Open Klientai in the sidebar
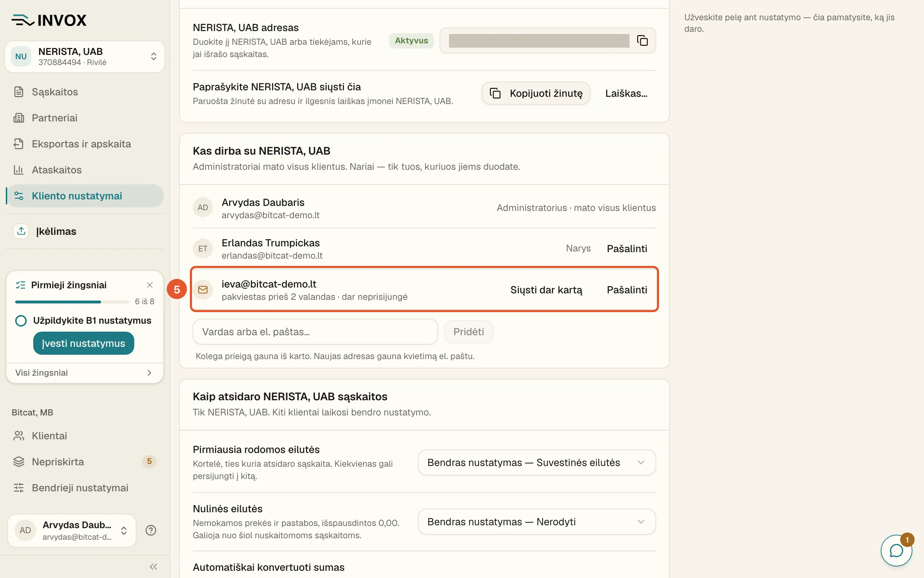Image resolution: width=924 pixels, height=578 pixels. (x=85, y=436)
